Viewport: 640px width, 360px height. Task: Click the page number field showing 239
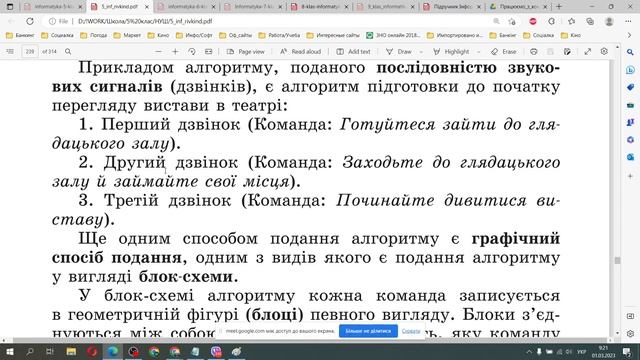29,52
